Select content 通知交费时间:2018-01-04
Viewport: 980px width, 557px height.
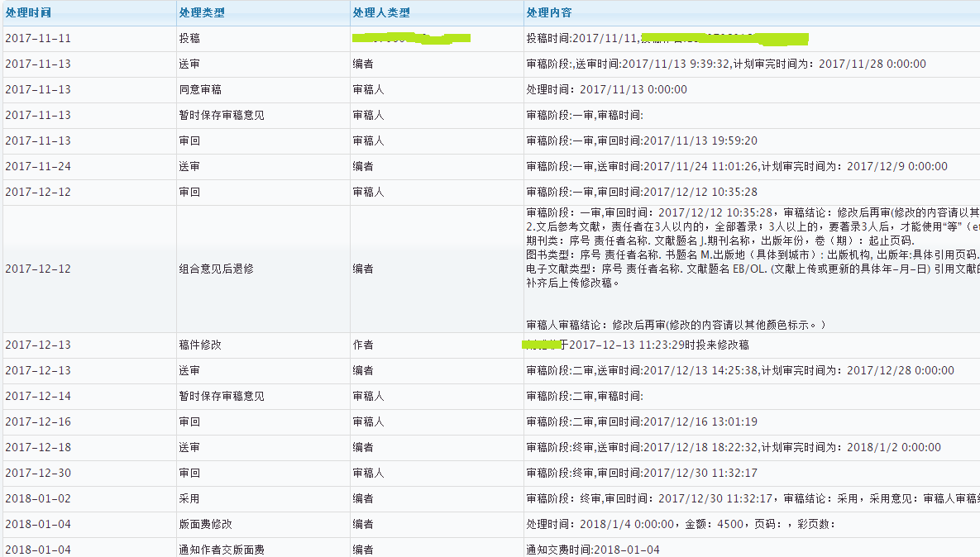click(x=593, y=550)
